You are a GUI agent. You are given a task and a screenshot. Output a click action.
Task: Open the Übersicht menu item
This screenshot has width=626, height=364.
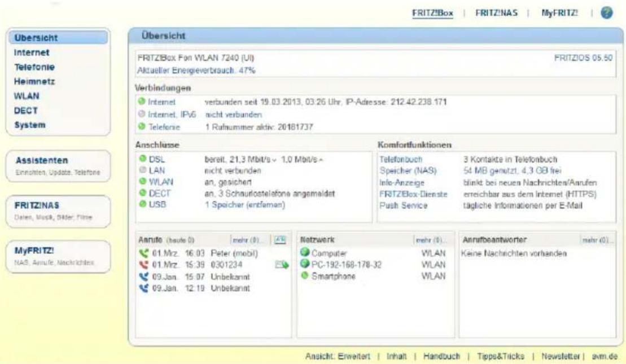click(58, 37)
